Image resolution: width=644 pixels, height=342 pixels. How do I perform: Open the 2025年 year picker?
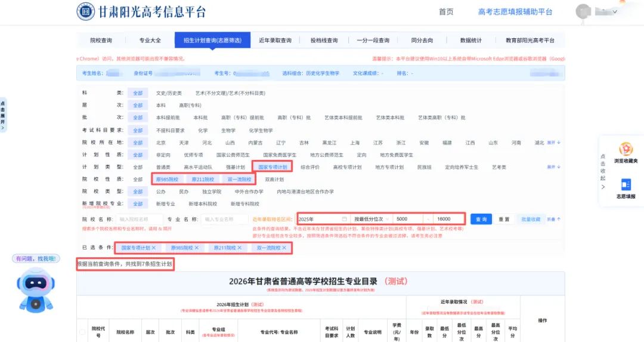(323, 219)
